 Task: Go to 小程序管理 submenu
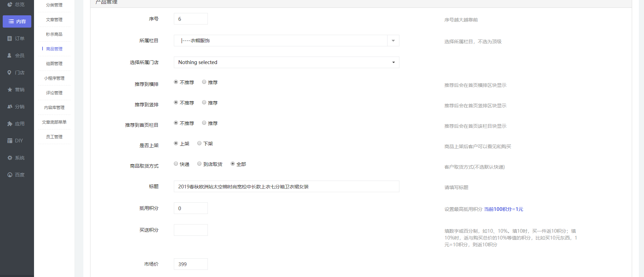54,78
